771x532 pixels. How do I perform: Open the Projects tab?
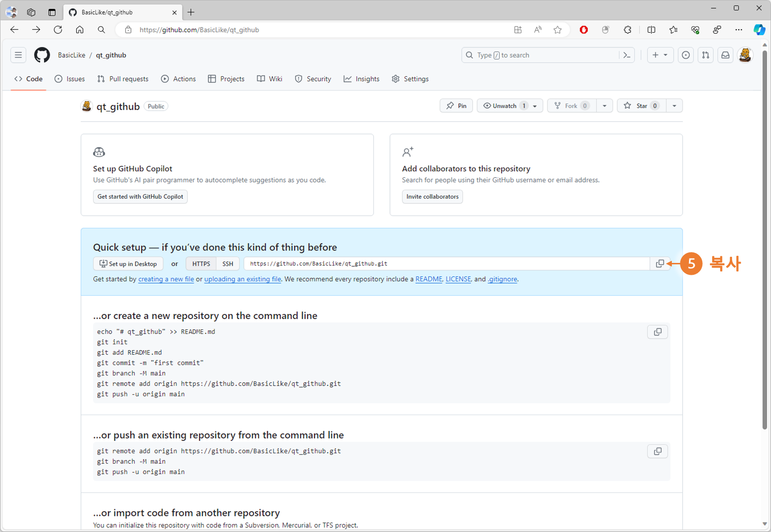(x=226, y=79)
